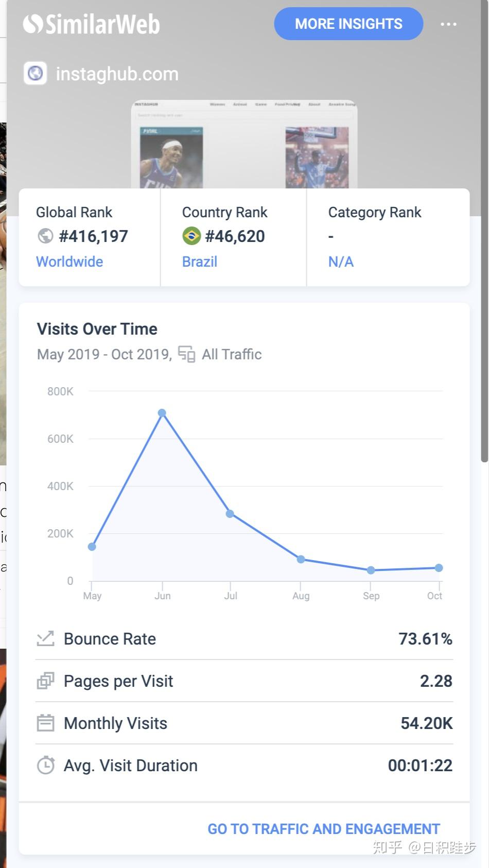The width and height of the screenshot is (489, 868).
Task: Click the Avg. Visit Duration label
Action: pos(131,766)
